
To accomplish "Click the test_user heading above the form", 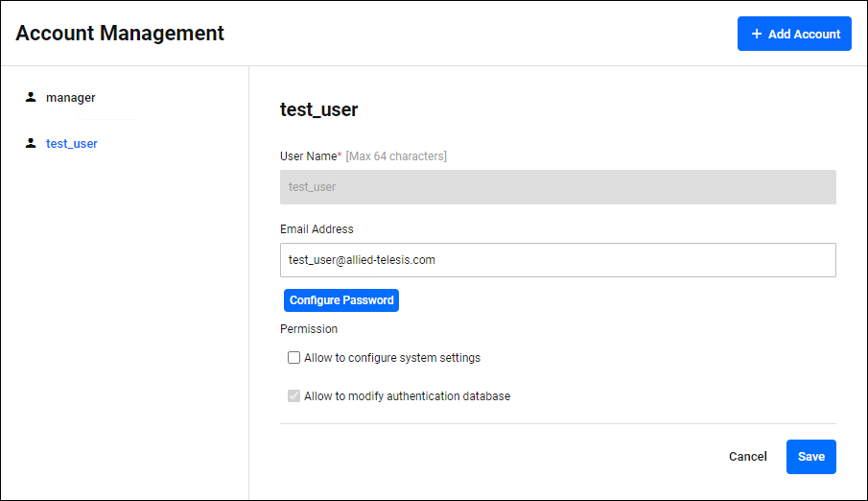I will pos(318,109).
